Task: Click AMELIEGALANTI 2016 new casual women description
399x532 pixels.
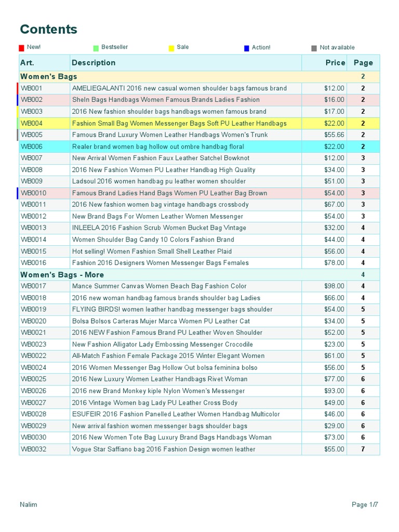Action: (179, 88)
